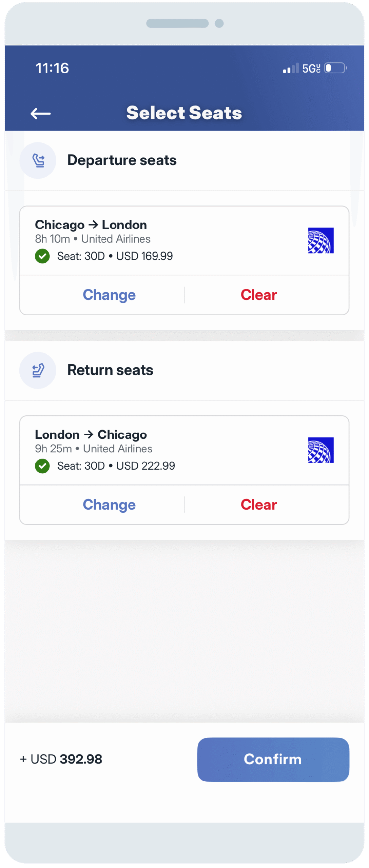Click the return seats seat icon
This screenshot has width=369, height=868.
point(38,370)
